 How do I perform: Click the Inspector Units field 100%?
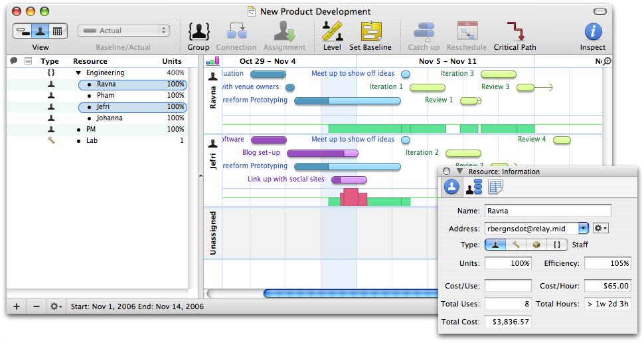click(508, 263)
